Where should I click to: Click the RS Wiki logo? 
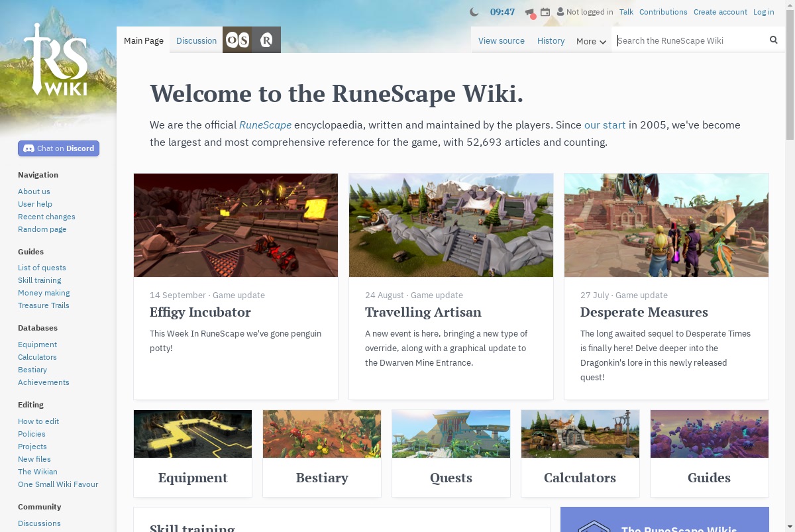[x=56, y=60]
